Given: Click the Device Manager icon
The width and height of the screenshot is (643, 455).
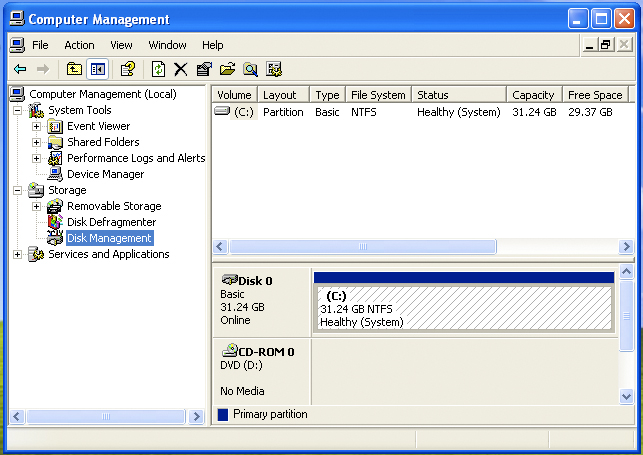Looking at the screenshot, I should (55, 174).
